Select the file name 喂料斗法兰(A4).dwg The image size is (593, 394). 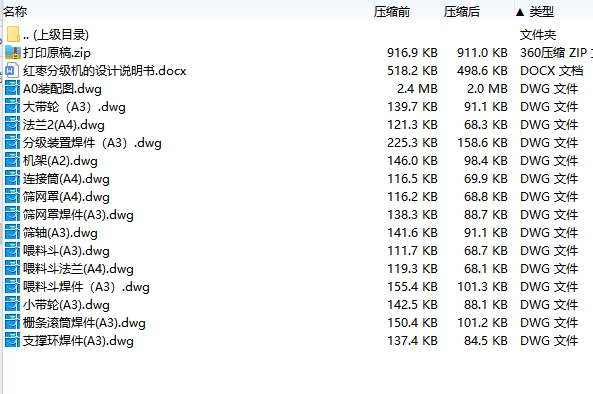78,269
